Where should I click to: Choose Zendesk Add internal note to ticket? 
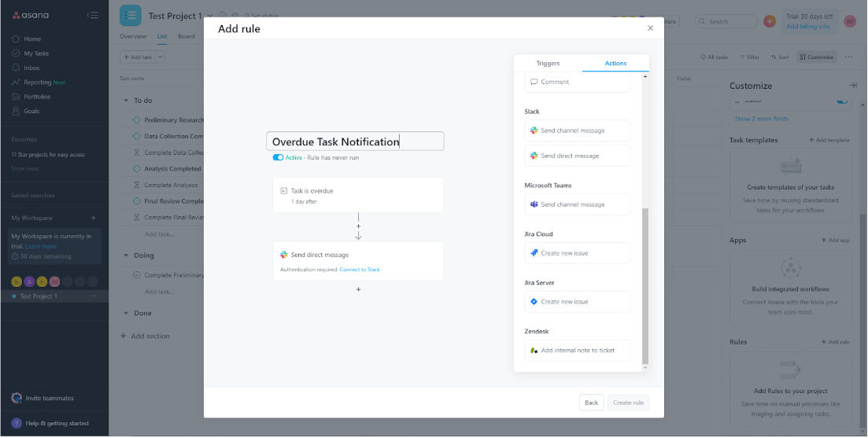(x=578, y=351)
